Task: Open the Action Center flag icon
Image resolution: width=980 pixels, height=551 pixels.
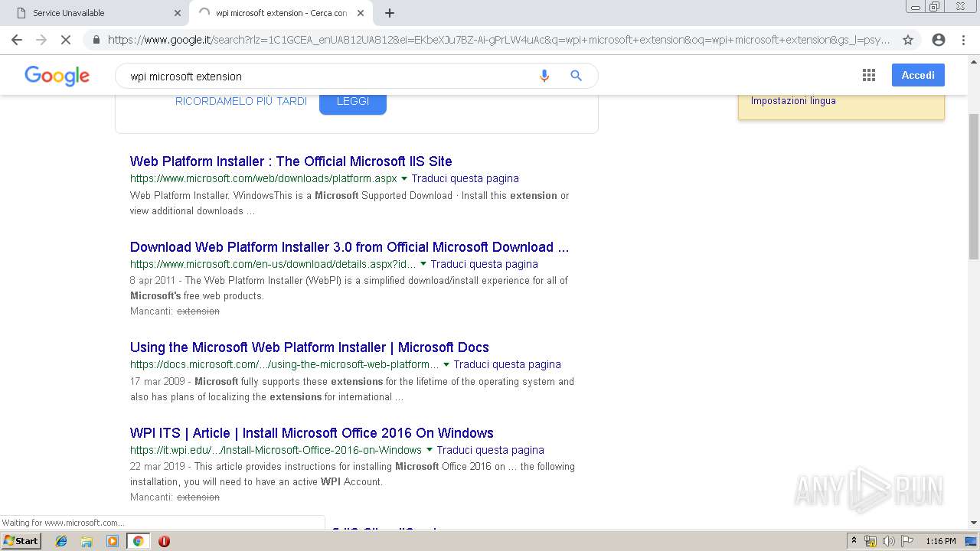Action: click(906, 541)
